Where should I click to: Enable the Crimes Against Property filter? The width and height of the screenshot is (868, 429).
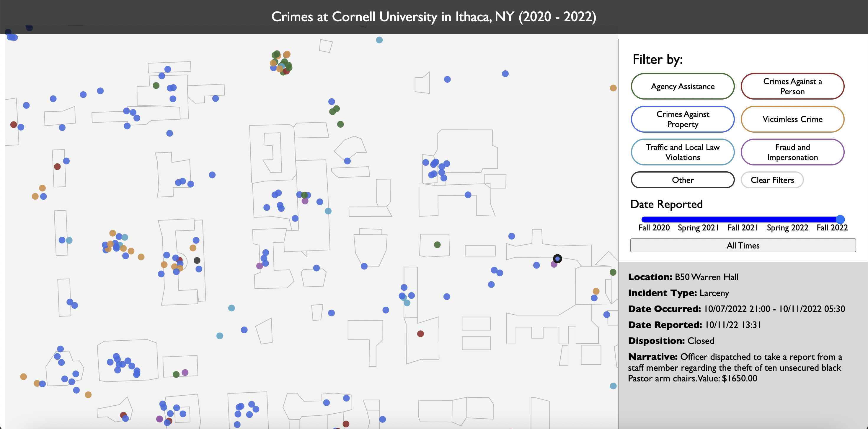click(682, 119)
